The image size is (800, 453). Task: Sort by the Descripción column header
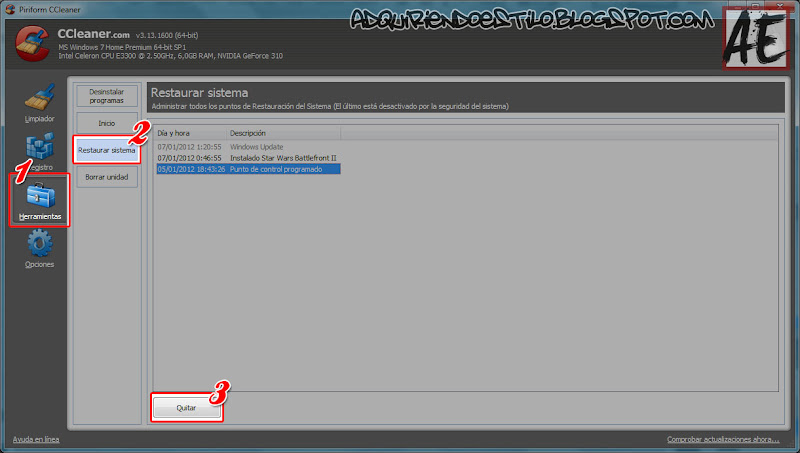pos(284,133)
